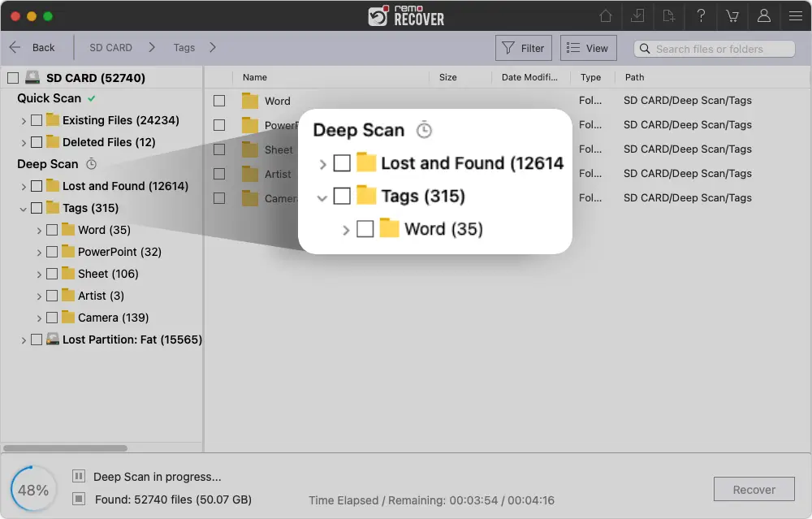Screen dimensions: 812x519
Task: Click the Recover button
Action: pos(754,489)
